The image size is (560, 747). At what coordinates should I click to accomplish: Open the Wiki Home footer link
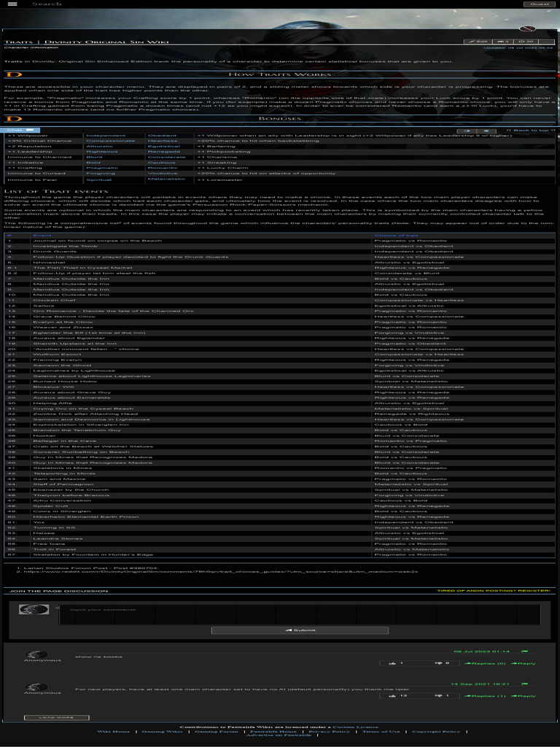[x=113, y=732]
